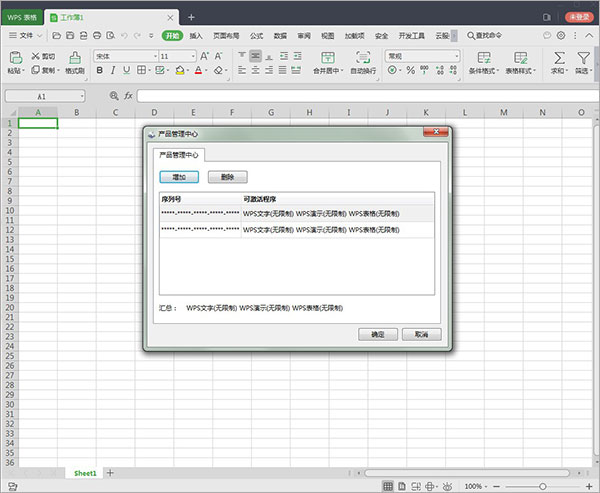Select the Format Painter brush
The image size is (600, 493).
click(x=75, y=57)
